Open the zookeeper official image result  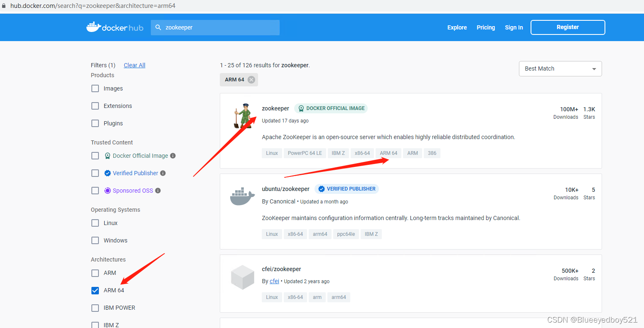click(x=275, y=108)
